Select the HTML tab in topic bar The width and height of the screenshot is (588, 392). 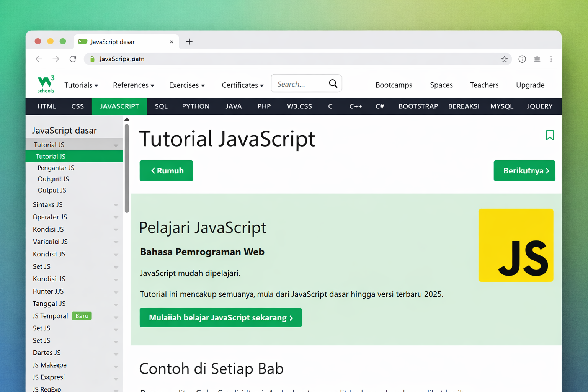tap(47, 106)
